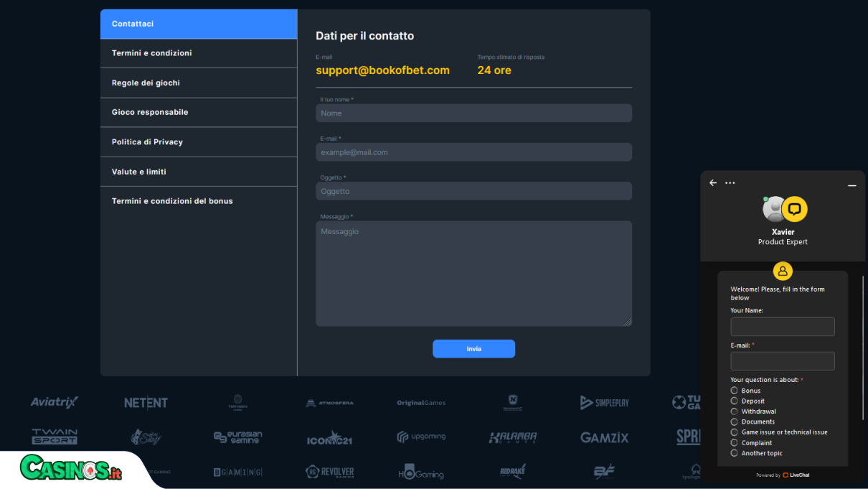This screenshot has height=489, width=868.
Task: Select the Deposit question option
Action: coord(734,401)
